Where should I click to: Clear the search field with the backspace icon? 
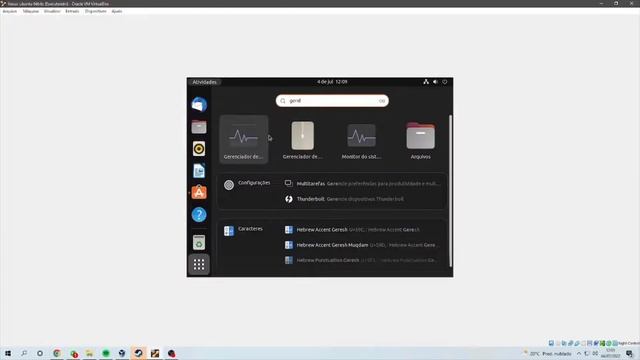(x=382, y=101)
